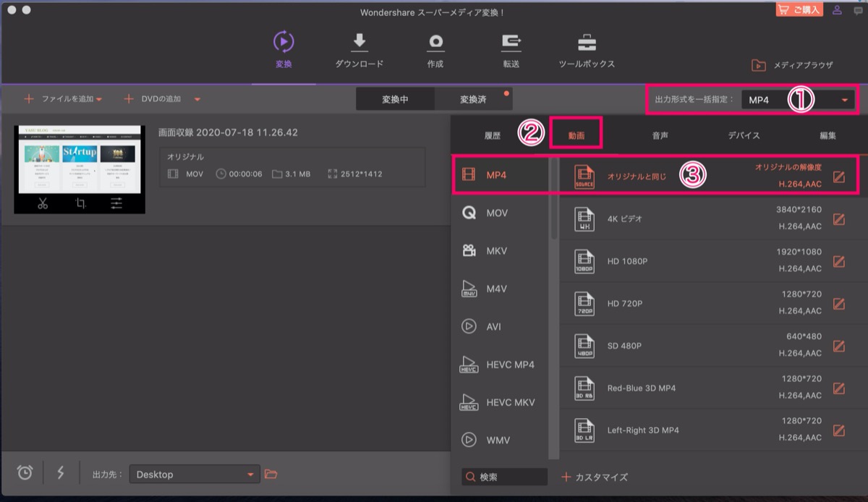
Task: Open the 履歴 format tab
Action: coord(493,135)
